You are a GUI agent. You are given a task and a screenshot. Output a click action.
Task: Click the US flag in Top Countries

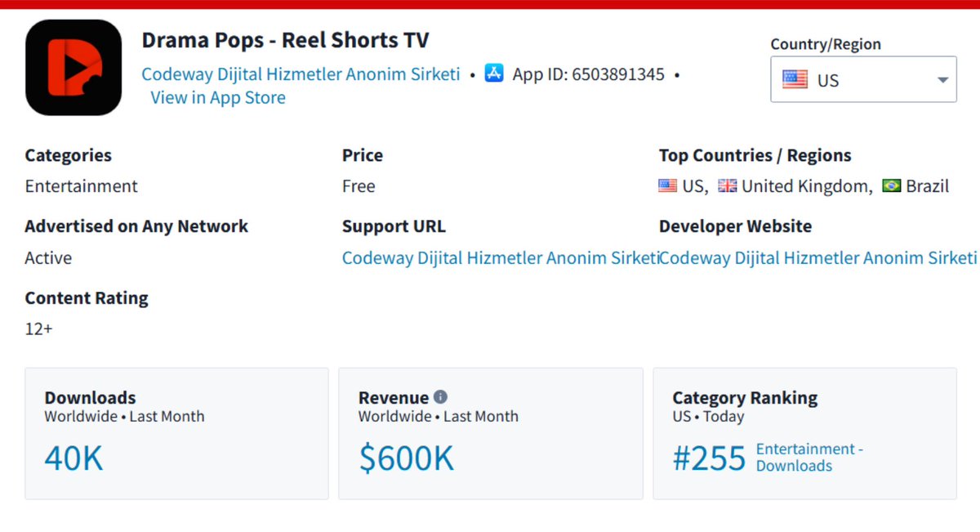667,186
